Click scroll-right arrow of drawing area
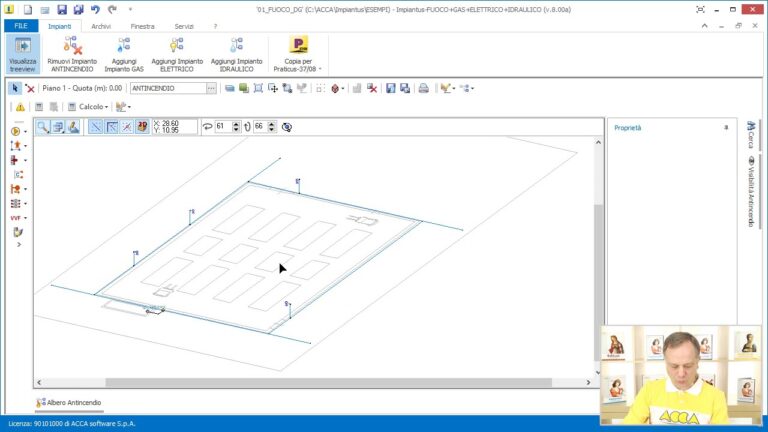Image resolution: width=768 pixels, height=432 pixels. point(589,383)
